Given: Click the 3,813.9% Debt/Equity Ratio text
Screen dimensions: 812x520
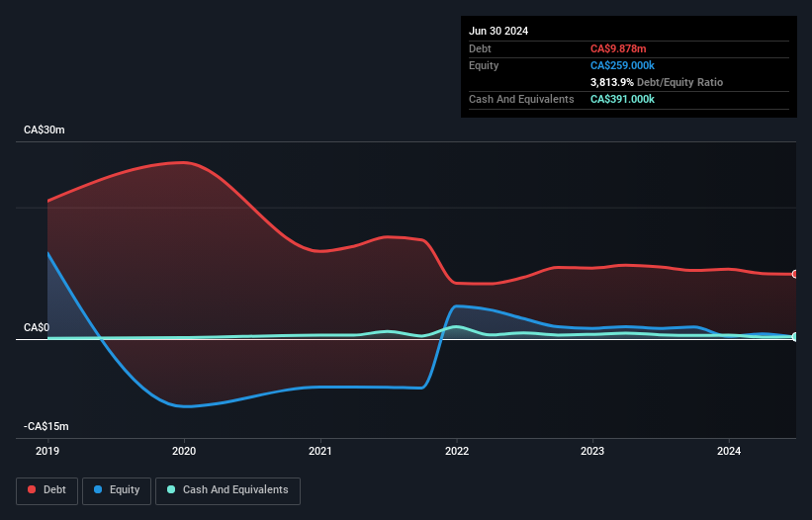Looking at the screenshot, I should (x=657, y=82).
